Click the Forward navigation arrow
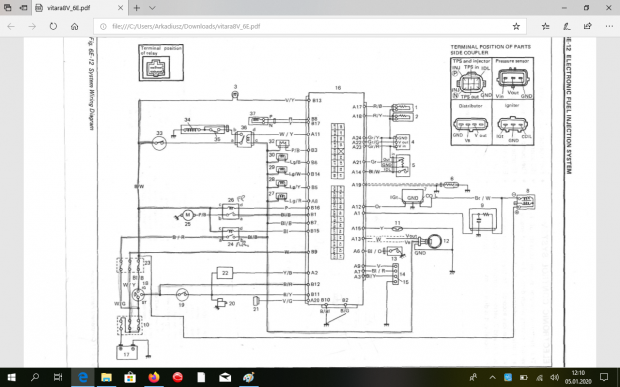Viewport: 620px width, 387px height. [x=32, y=26]
